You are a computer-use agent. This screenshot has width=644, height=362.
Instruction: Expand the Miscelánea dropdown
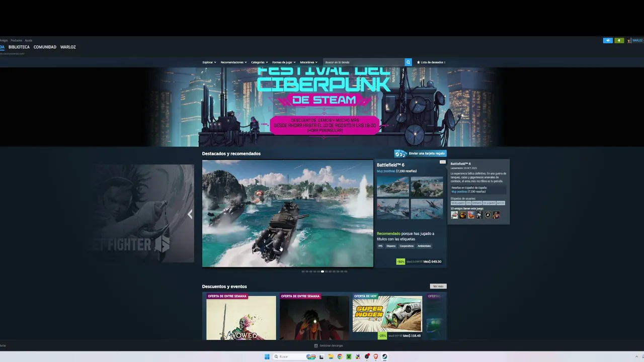pyautogui.click(x=308, y=62)
